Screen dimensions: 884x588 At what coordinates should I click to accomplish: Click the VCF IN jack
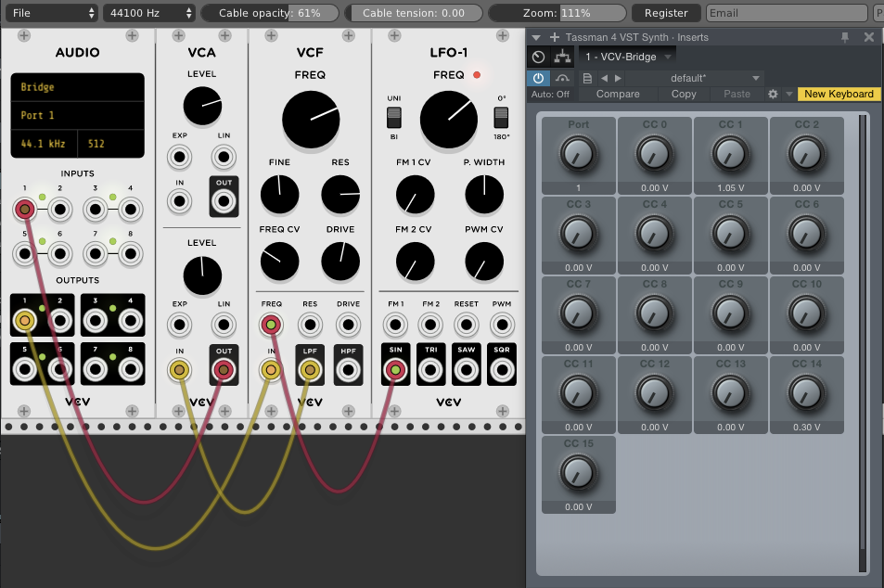(x=271, y=370)
